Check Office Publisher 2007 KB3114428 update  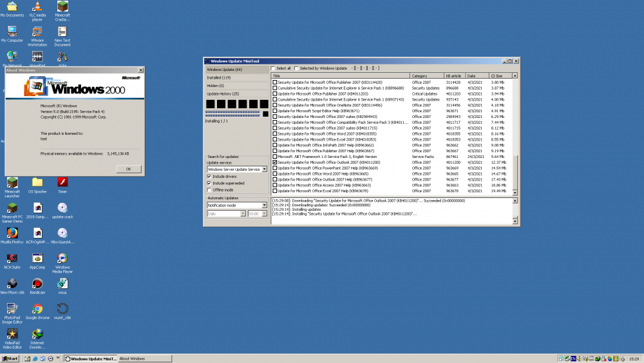pyautogui.click(x=275, y=83)
